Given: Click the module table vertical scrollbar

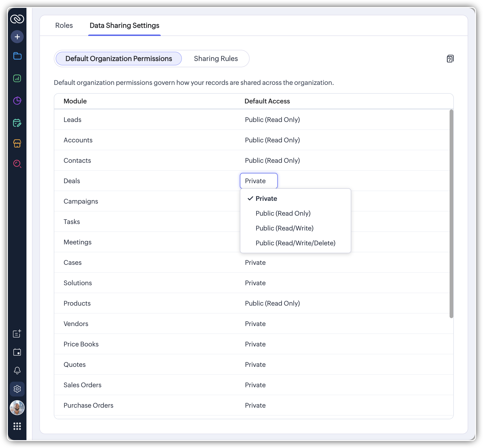Looking at the screenshot, I should (x=451, y=213).
